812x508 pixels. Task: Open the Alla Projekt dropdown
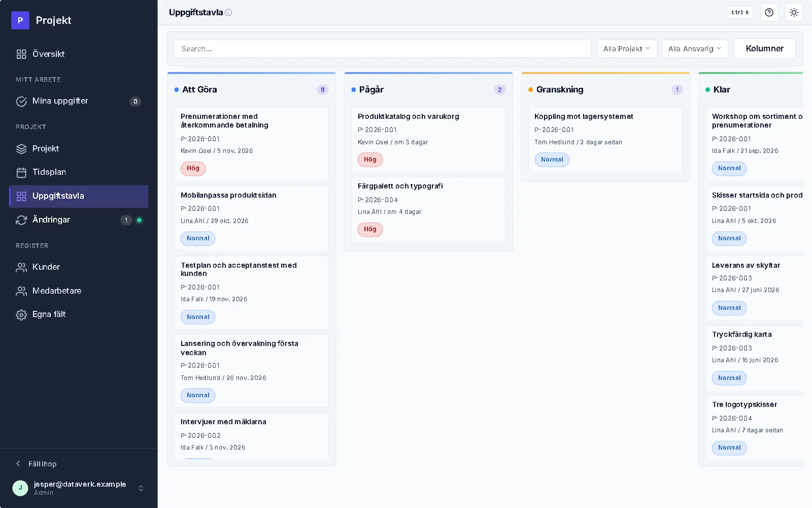tap(627, 49)
